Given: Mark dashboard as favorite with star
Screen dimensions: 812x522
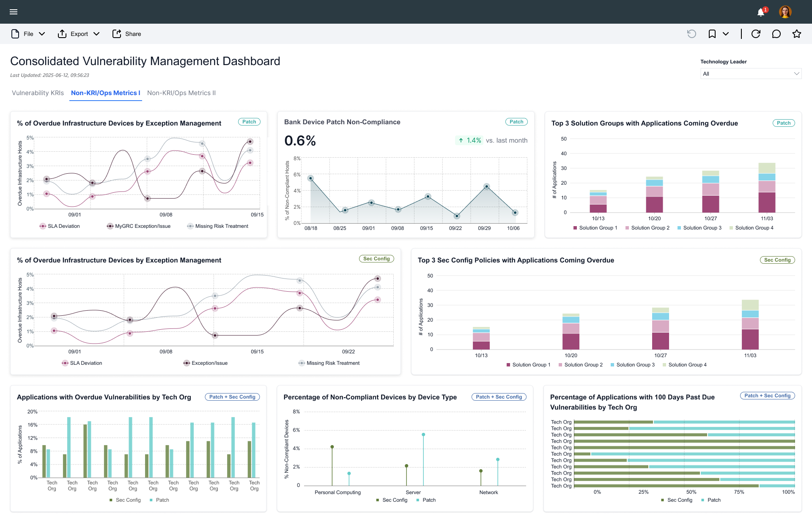Looking at the screenshot, I should [797, 34].
